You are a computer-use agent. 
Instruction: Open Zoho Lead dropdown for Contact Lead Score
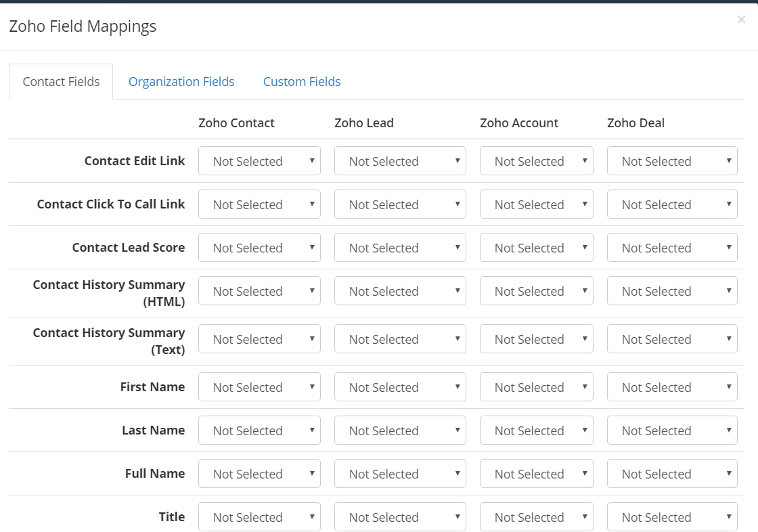pos(400,248)
